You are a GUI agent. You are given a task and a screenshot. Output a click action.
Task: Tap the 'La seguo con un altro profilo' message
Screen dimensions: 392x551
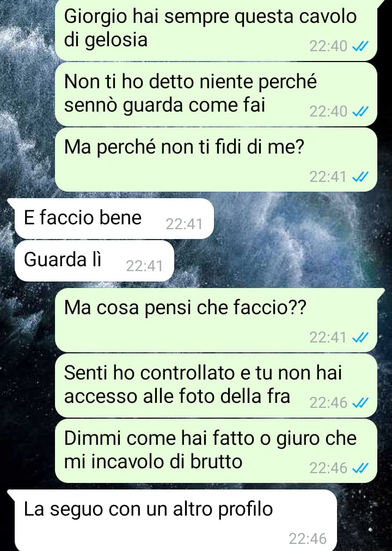(x=175, y=520)
